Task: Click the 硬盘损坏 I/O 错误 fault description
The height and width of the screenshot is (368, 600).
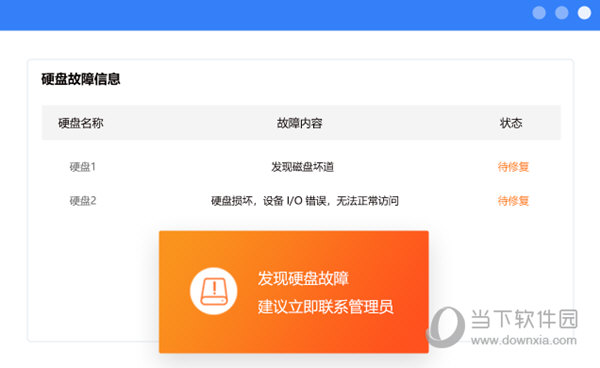Action: pyautogui.click(x=305, y=201)
